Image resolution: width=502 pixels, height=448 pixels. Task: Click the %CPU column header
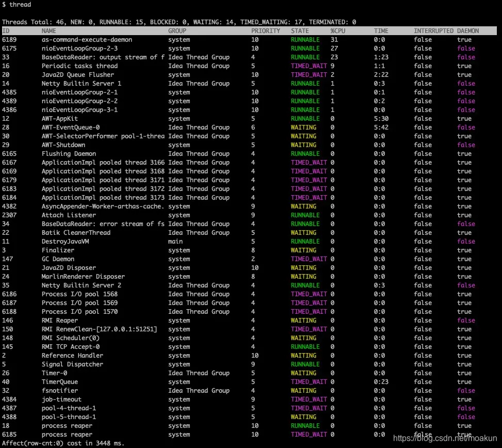338,31
